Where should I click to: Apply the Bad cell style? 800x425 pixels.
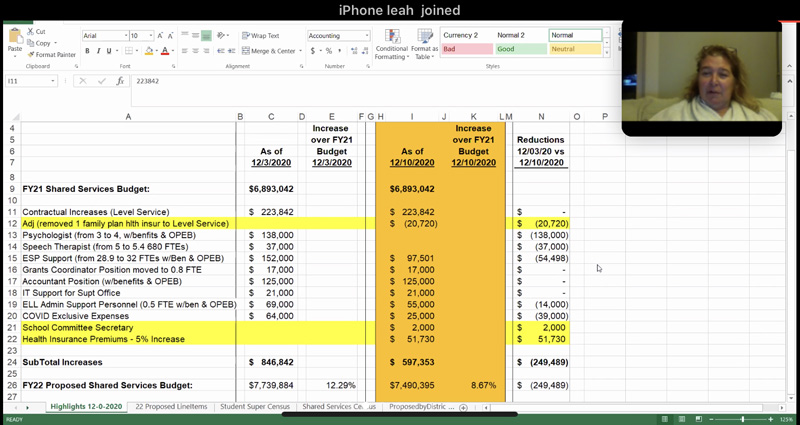[x=466, y=49]
